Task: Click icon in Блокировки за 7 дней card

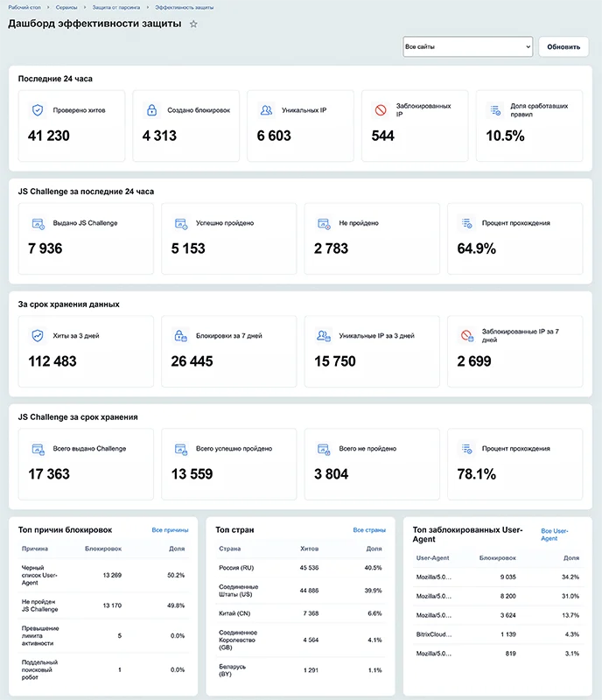Action: pos(180,336)
